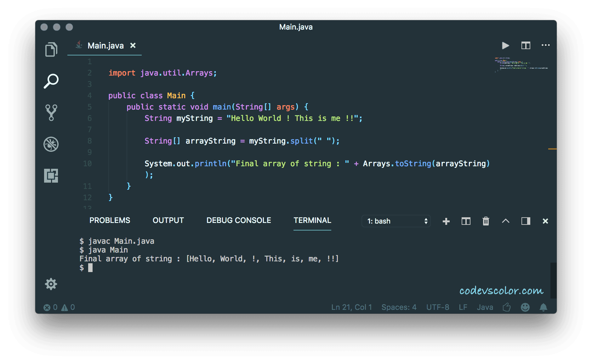Maximize panel size with chevron up
This screenshot has height=364, width=592.
[x=506, y=221]
